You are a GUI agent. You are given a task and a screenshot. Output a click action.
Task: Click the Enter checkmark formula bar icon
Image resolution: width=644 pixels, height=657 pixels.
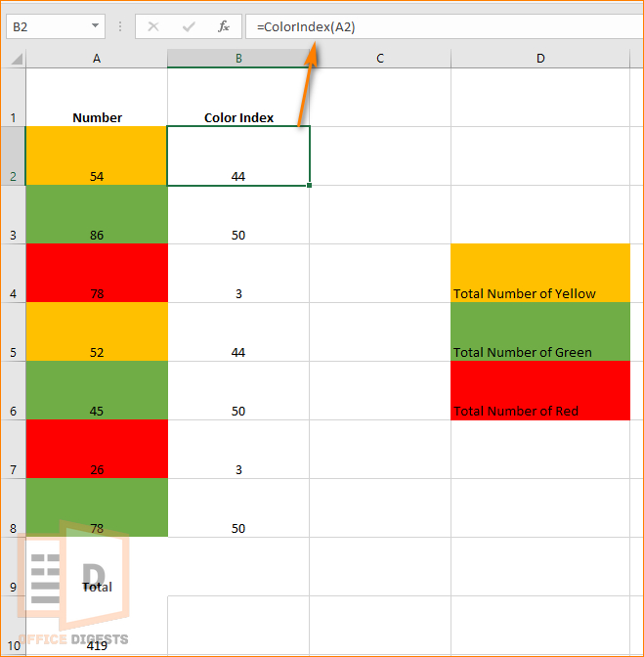point(189,26)
